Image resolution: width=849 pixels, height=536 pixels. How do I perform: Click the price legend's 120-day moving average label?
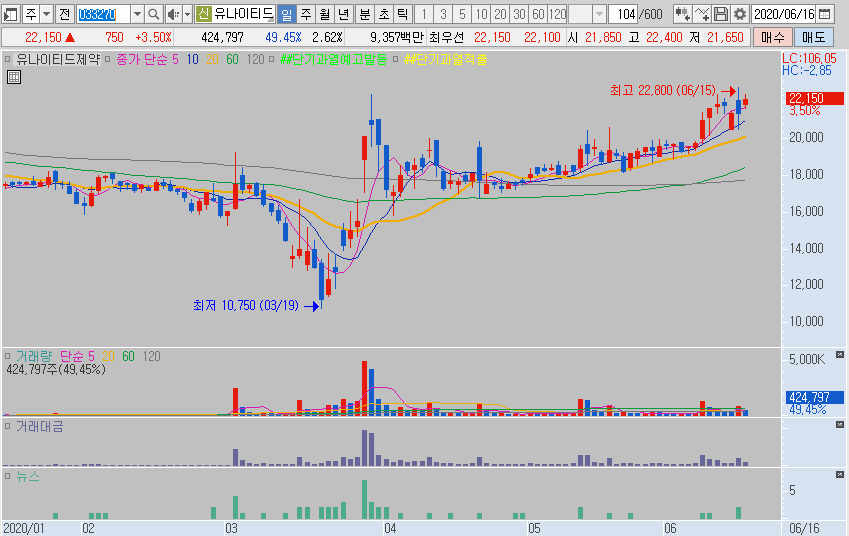pos(256,59)
